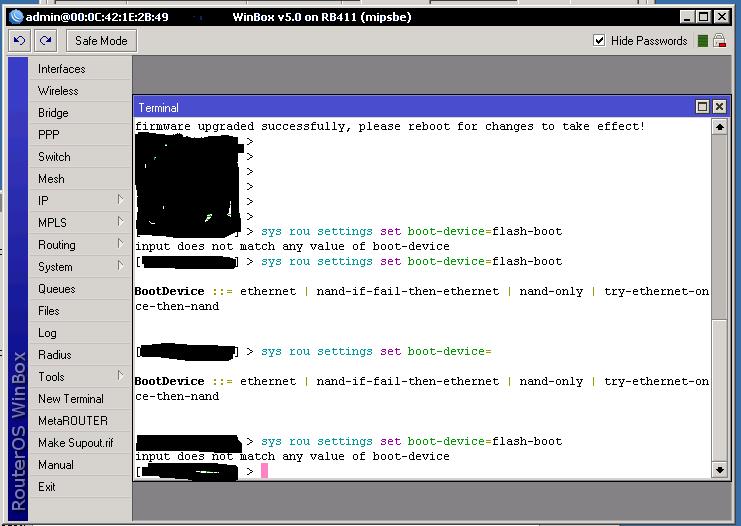Click the first 'BootDevice ::=' help line

pyautogui.click(x=422, y=299)
